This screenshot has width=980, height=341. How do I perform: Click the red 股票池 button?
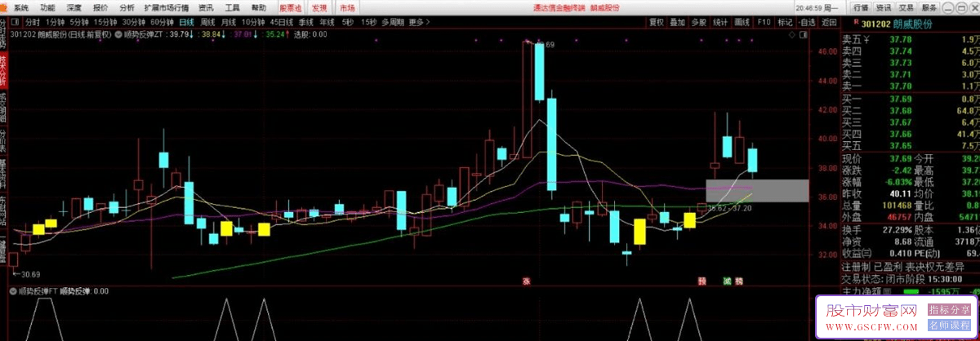[290, 7]
